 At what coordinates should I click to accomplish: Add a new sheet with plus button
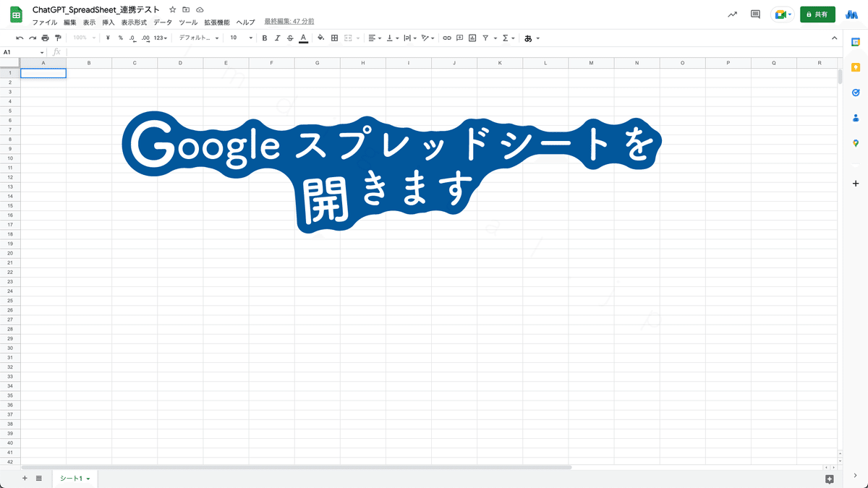coord(25,478)
